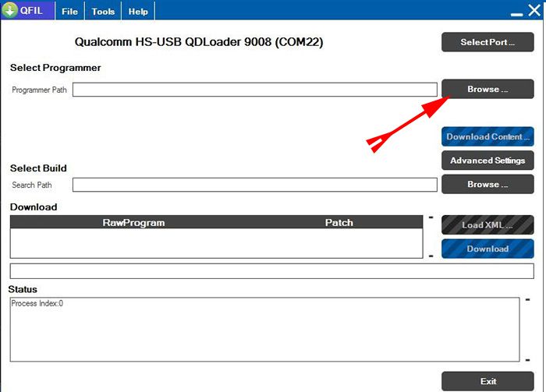
Task: Click the Search Path input field
Action: tap(255, 185)
